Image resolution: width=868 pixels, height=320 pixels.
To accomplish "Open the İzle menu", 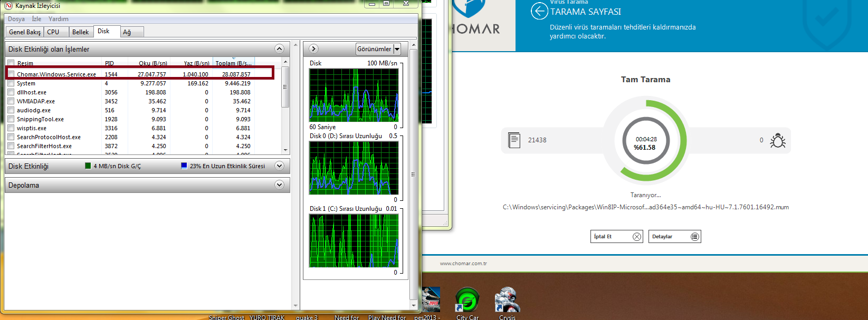I will tap(36, 19).
